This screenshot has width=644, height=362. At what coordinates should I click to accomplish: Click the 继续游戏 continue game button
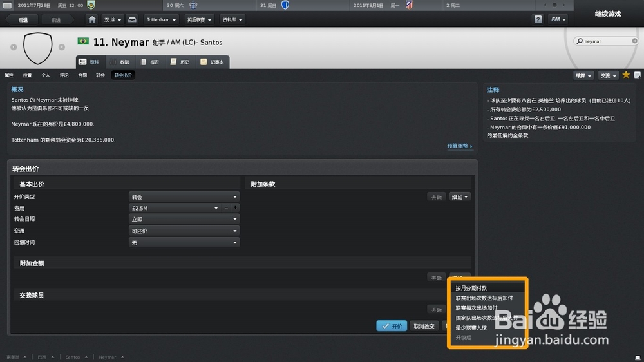pyautogui.click(x=608, y=14)
